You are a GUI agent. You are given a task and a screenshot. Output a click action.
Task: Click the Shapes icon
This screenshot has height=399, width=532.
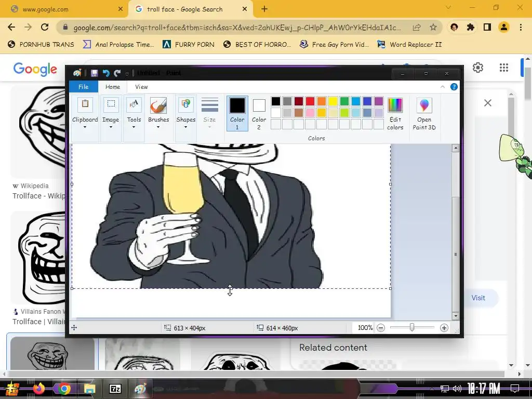186,104
